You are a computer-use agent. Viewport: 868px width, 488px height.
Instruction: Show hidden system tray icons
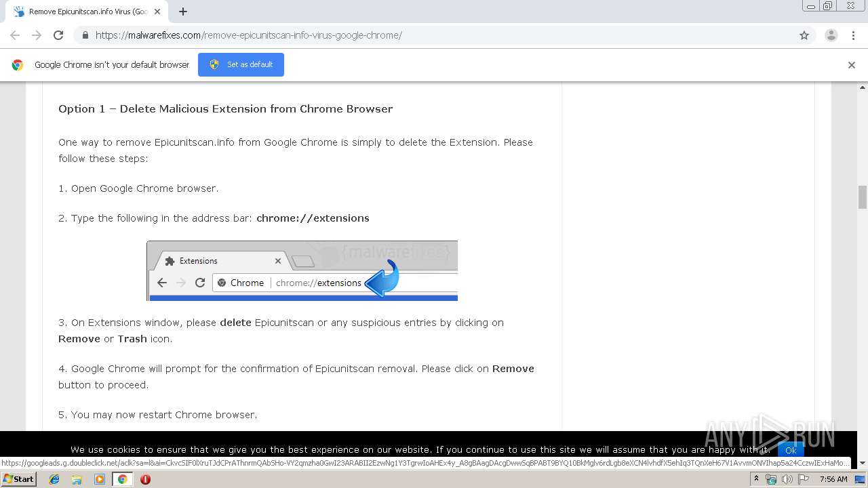(x=756, y=479)
